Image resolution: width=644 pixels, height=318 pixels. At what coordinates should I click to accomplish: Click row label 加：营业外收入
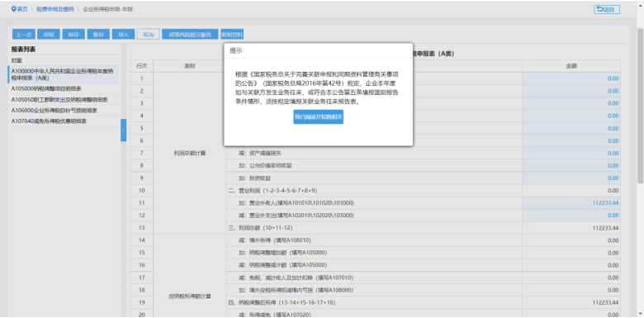click(296, 203)
